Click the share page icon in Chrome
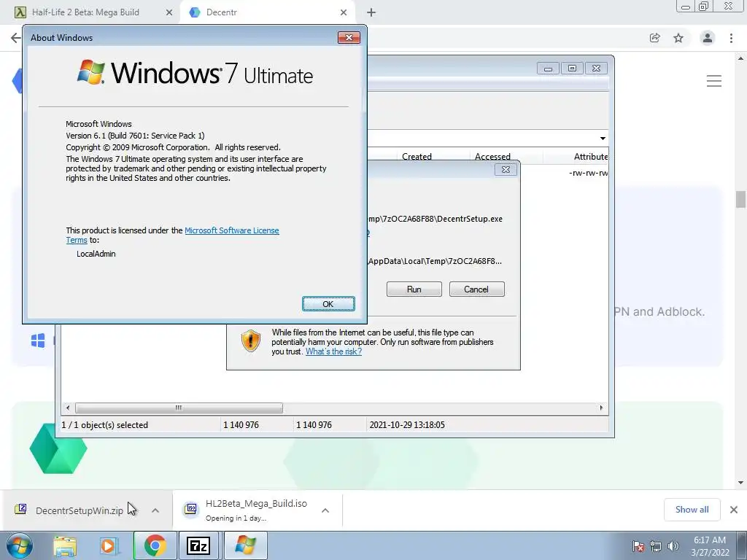Screen dimensions: 747x560 coord(655,38)
